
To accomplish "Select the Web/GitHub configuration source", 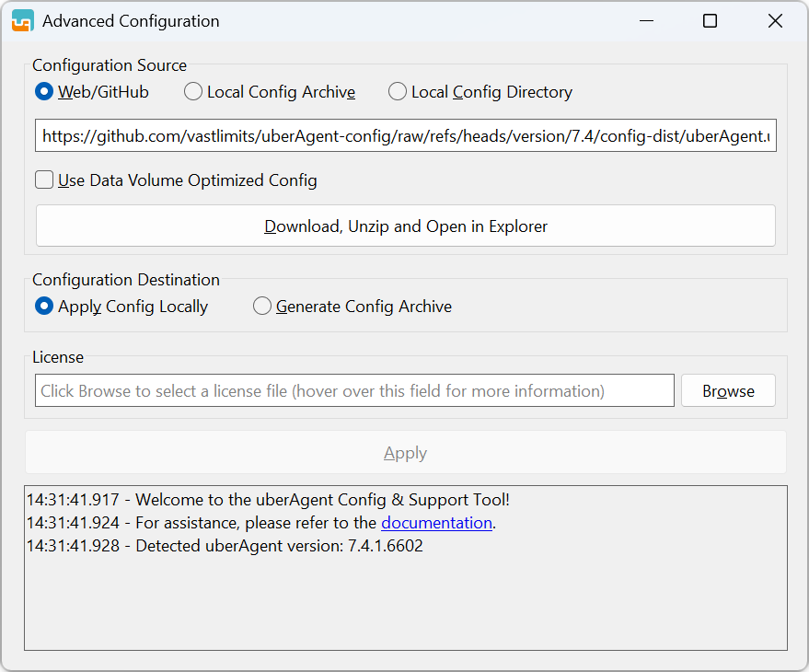I will coord(41,92).
